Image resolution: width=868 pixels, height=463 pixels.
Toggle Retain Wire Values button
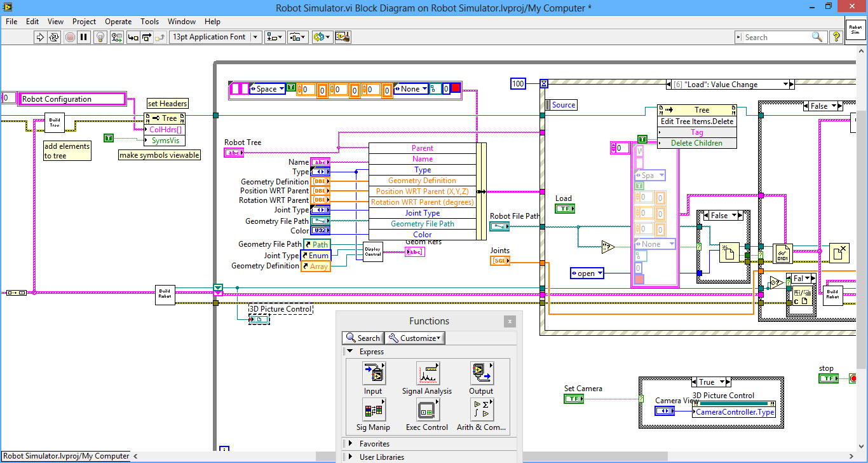[x=117, y=37]
